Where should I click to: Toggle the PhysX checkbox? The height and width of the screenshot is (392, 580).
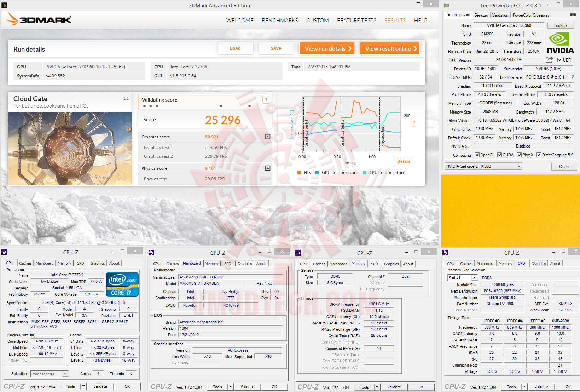pos(519,155)
